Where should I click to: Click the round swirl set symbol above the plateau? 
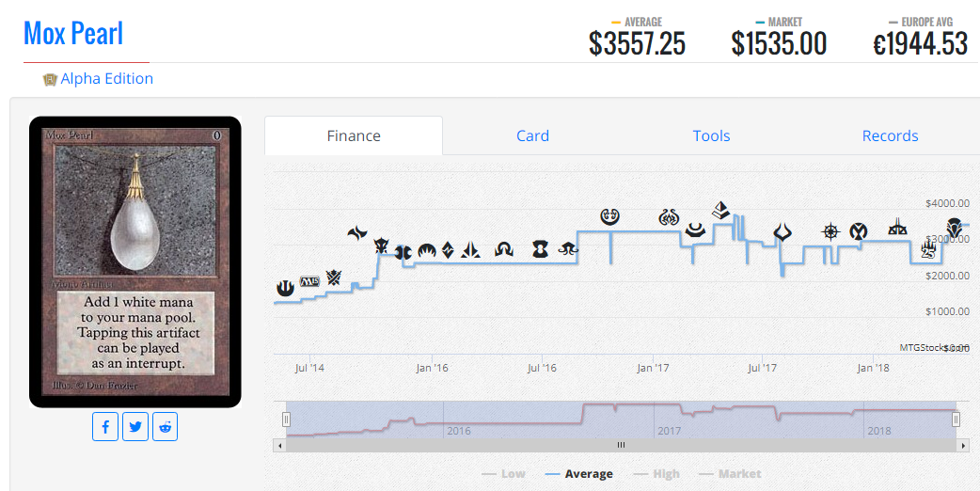click(610, 216)
